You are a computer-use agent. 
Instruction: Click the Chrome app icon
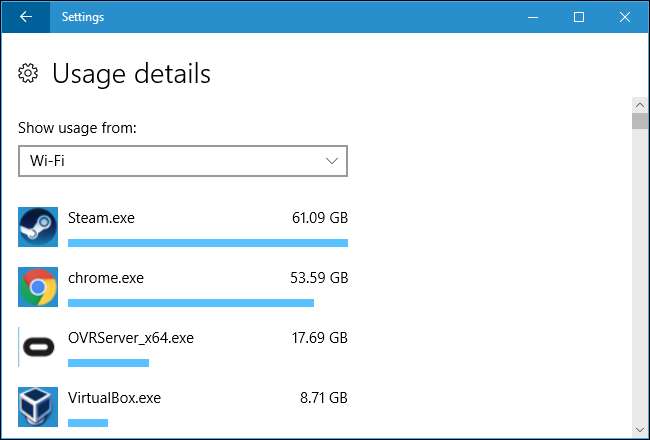(x=38, y=287)
